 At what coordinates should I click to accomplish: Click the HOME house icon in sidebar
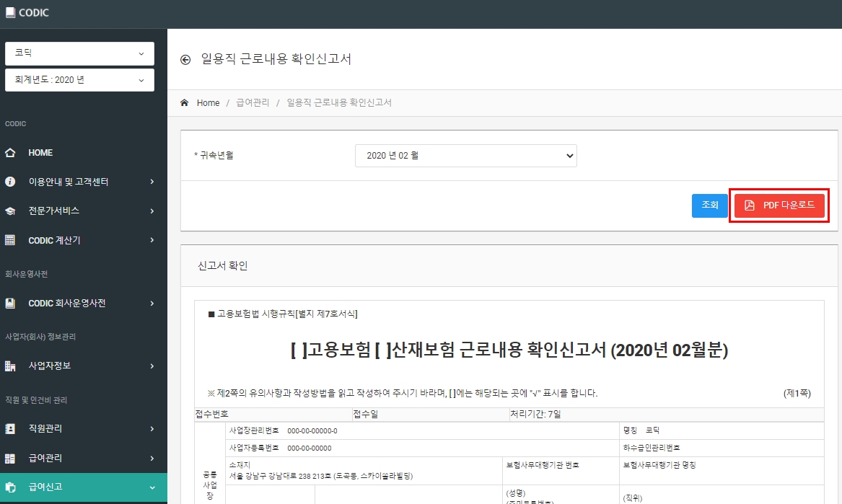pos(10,153)
